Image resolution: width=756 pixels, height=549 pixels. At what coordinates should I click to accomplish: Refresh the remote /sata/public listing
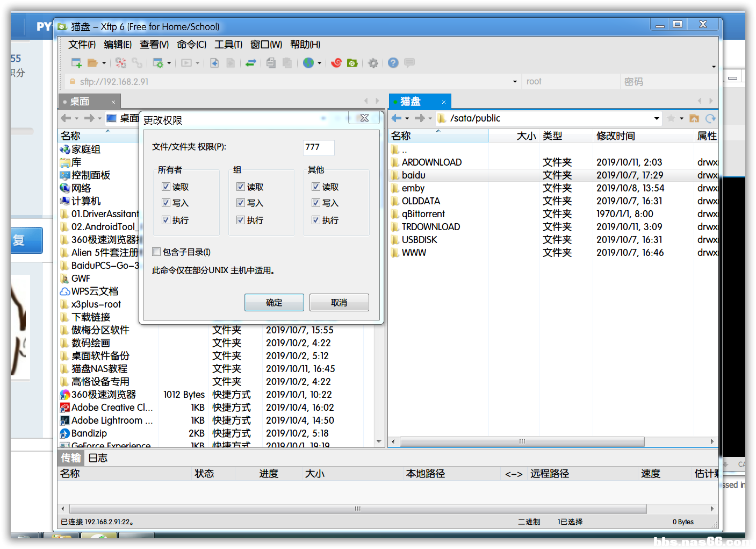(x=710, y=118)
